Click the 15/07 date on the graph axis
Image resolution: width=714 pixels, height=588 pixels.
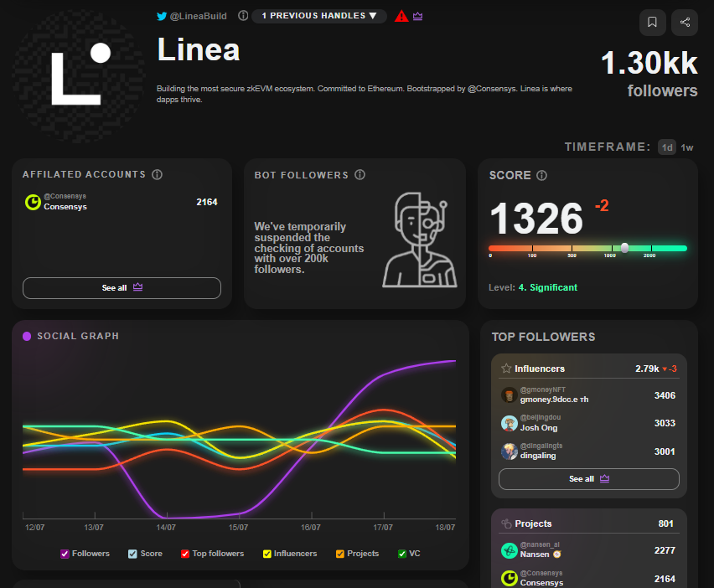click(238, 528)
